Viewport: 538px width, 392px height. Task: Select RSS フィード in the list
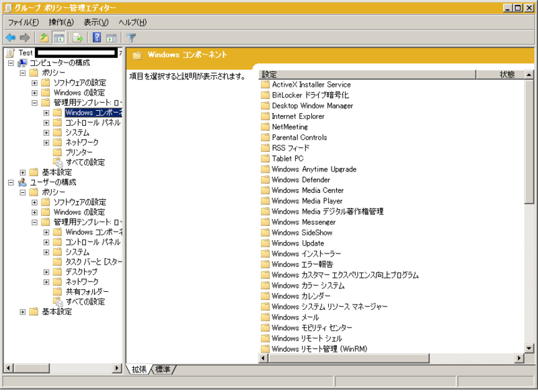[291, 148]
